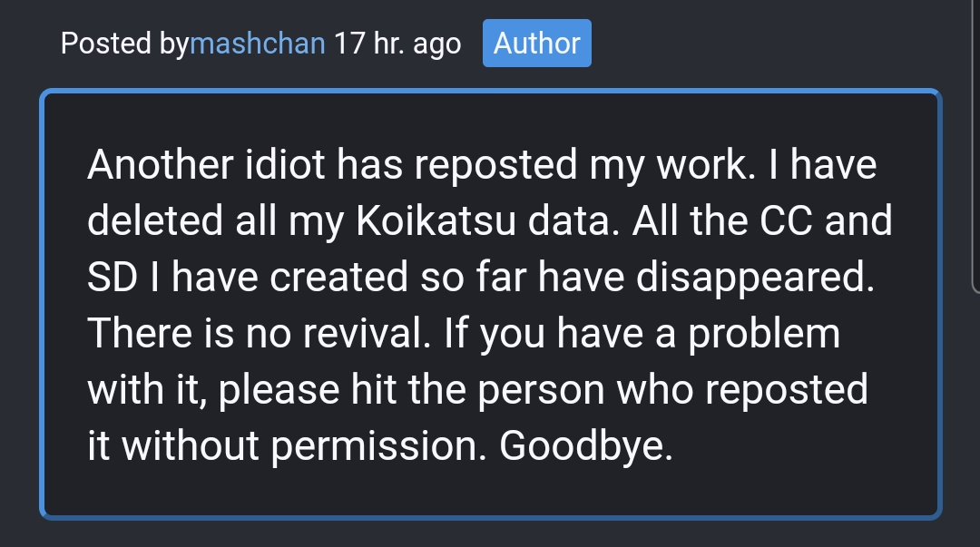Click the Posted by label
980x547 pixels.
click(x=124, y=44)
